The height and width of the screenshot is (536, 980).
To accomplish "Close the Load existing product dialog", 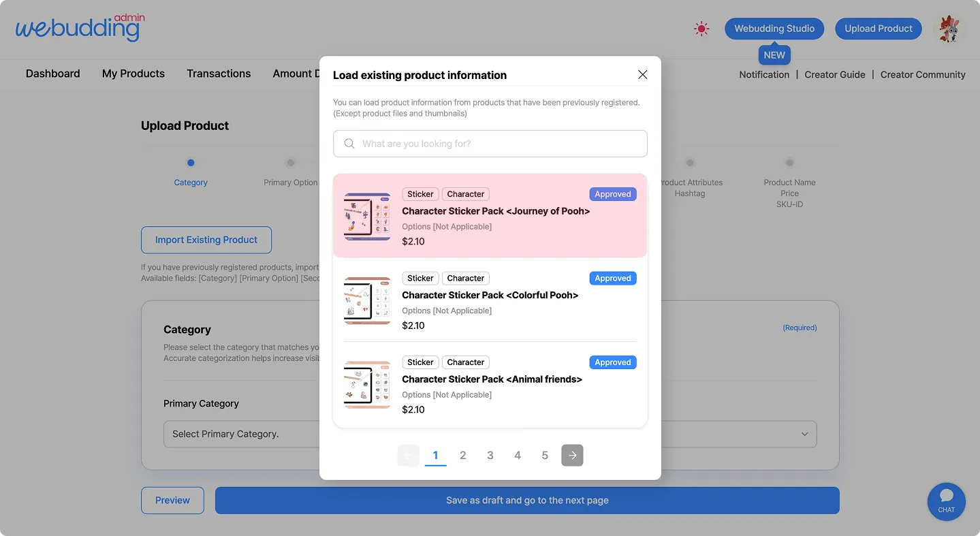I will point(642,74).
